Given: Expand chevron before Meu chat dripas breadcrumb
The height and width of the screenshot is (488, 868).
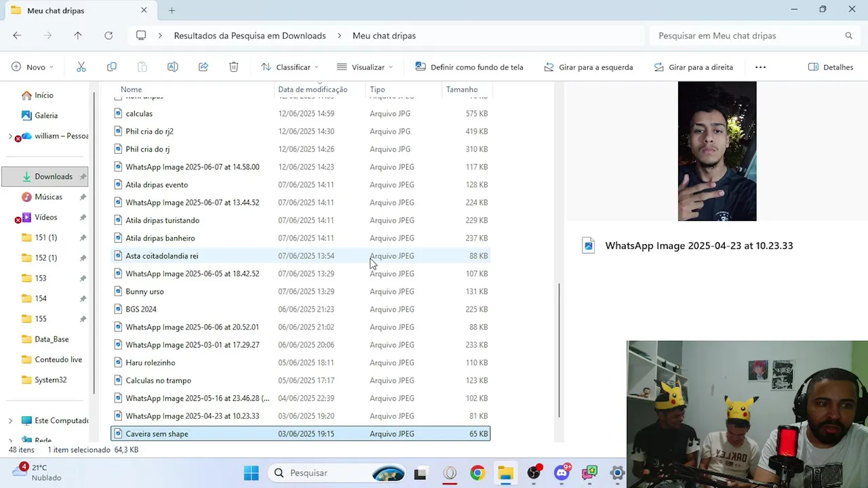Looking at the screenshot, I should [x=339, y=35].
